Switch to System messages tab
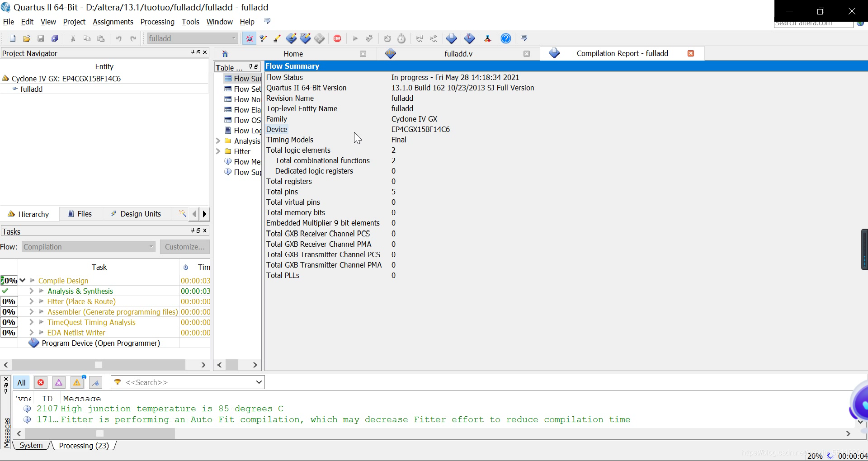Image resolution: width=868 pixels, height=461 pixels. [x=31, y=446]
